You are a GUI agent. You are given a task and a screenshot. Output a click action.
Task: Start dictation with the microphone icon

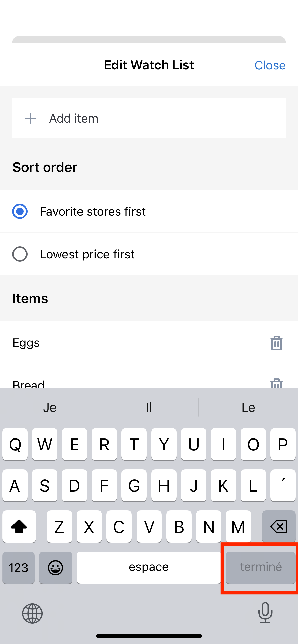point(265,613)
